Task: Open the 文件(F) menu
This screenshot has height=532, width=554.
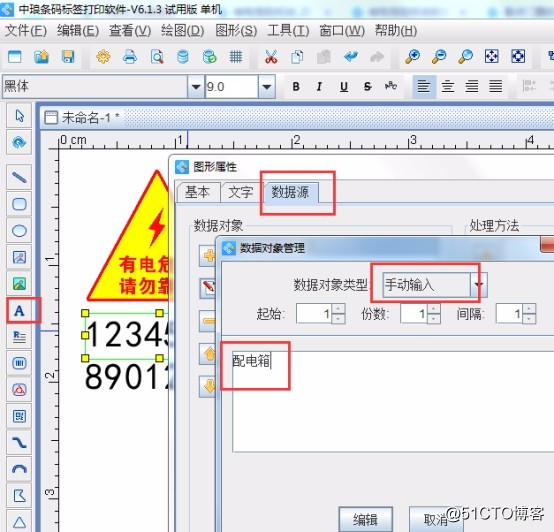Action: tap(26, 30)
